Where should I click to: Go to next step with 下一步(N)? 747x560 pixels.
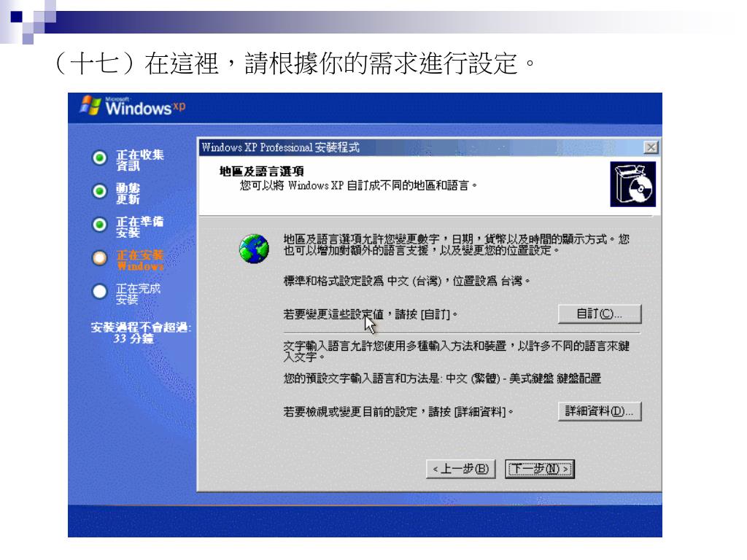[539, 469]
